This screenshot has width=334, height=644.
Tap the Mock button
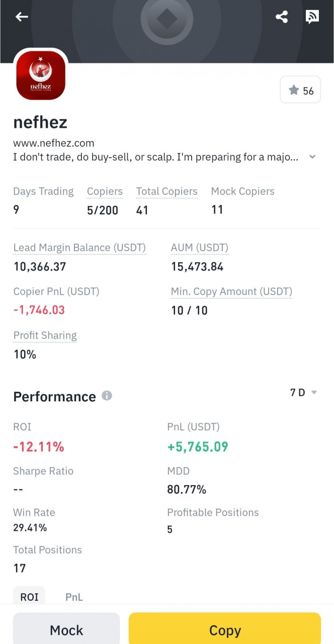pyautogui.click(x=66, y=630)
